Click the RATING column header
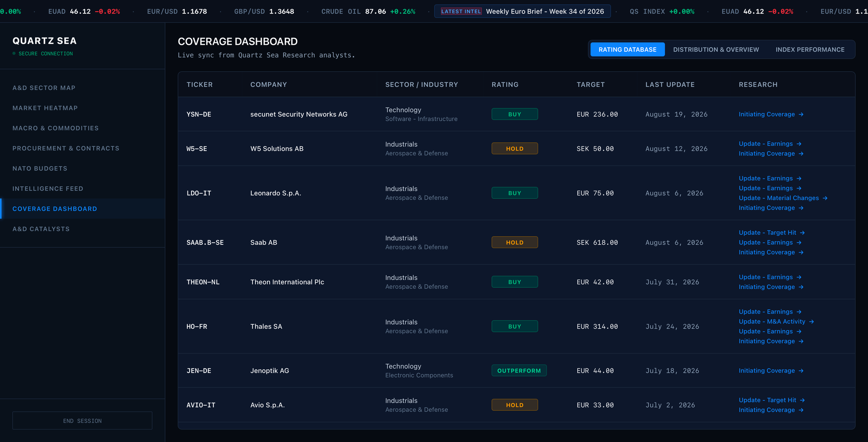This screenshot has height=442, width=868. [505, 85]
